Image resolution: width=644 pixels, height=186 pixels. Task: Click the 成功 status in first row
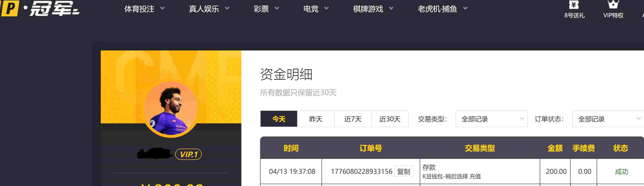click(621, 172)
